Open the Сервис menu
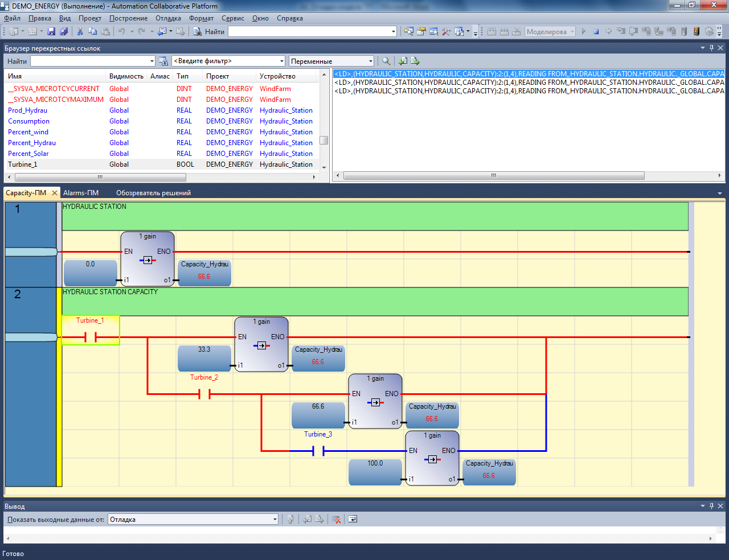 click(x=232, y=18)
